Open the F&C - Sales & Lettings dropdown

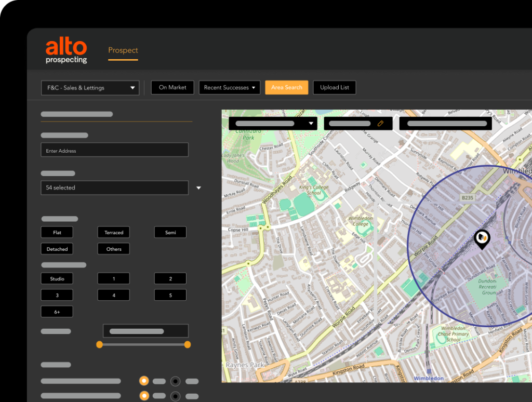click(90, 88)
